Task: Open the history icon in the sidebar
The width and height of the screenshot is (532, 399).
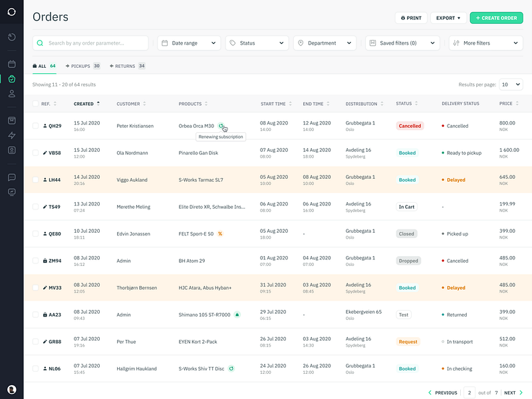Action: pyautogui.click(x=11, y=38)
